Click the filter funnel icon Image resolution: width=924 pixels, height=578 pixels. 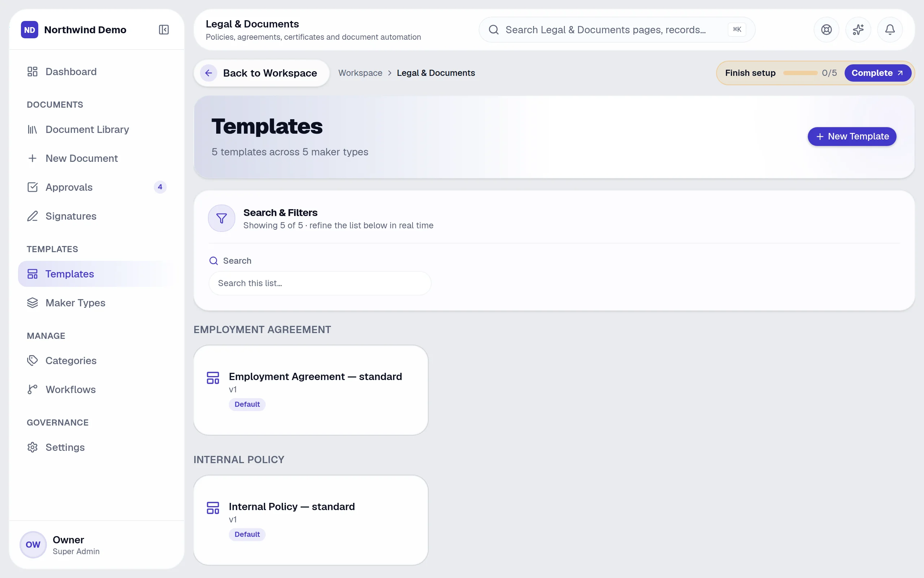tap(222, 218)
